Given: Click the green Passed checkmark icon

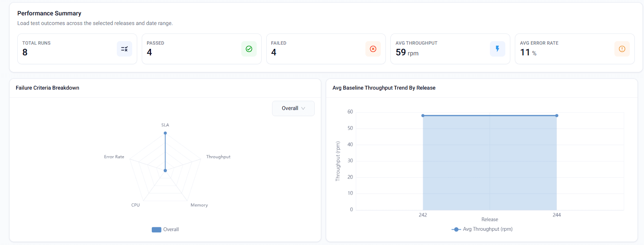Looking at the screenshot, I should (249, 49).
